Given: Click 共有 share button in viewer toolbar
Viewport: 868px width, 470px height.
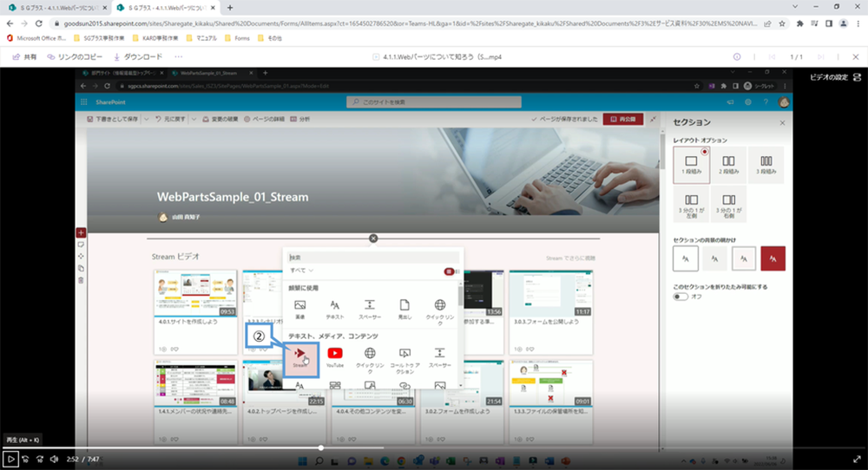Looking at the screenshot, I should point(25,57).
